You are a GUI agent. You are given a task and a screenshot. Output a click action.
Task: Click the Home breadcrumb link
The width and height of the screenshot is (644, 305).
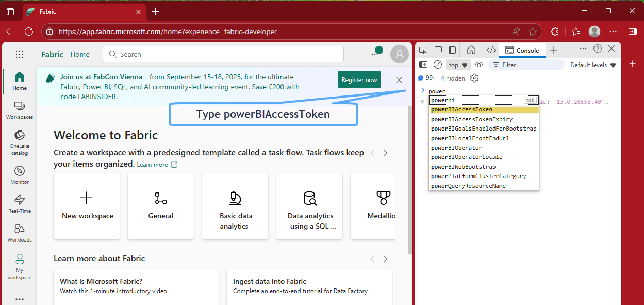pyautogui.click(x=80, y=54)
